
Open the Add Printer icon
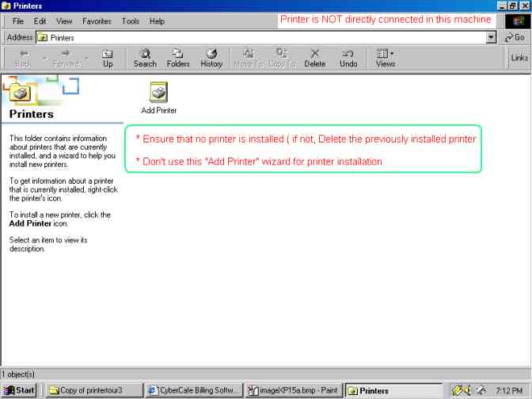[158, 94]
